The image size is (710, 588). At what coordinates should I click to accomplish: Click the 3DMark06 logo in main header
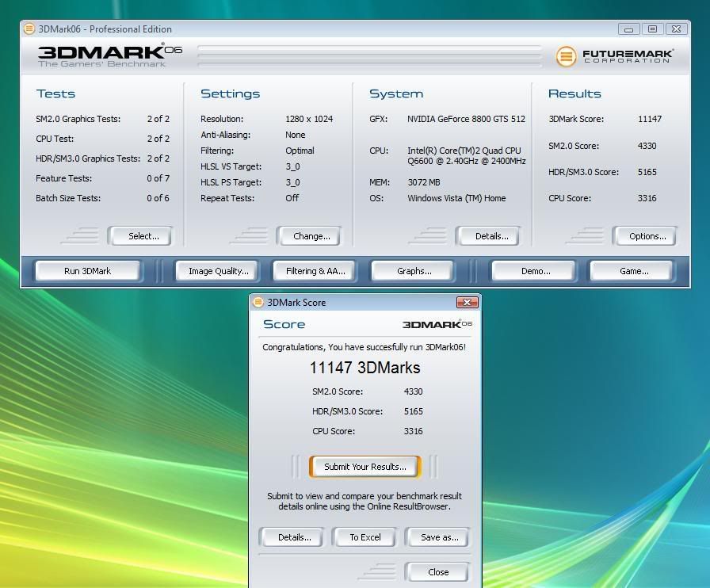pos(110,55)
